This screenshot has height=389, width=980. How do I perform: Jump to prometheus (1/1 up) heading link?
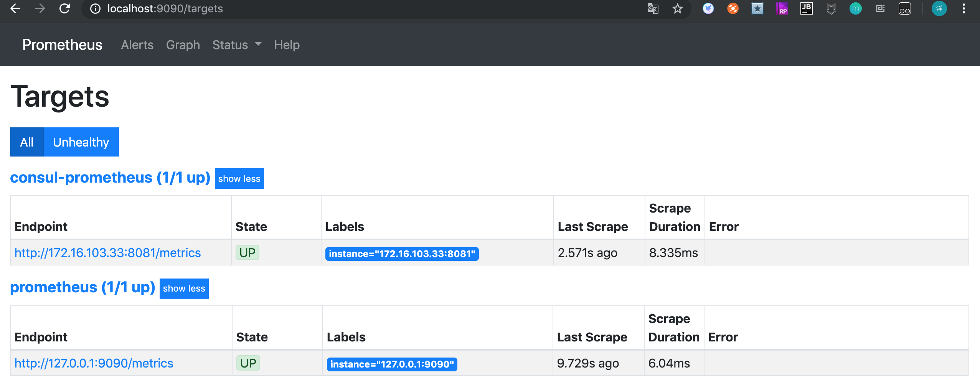pyautogui.click(x=82, y=287)
